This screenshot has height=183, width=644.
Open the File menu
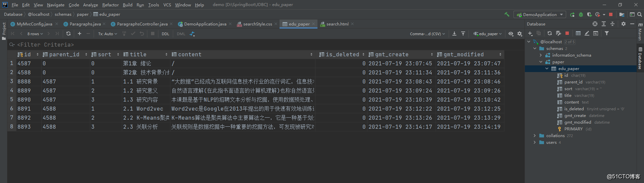pyautogui.click(x=15, y=5)
